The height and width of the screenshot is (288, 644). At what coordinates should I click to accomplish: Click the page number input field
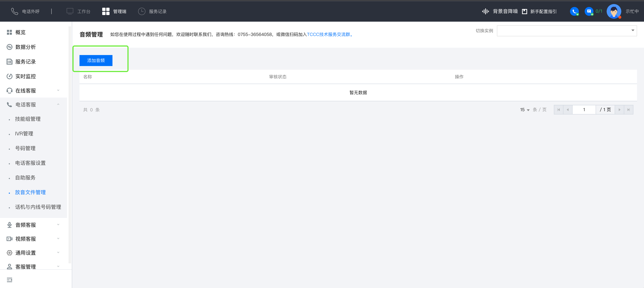click(584, 110)
